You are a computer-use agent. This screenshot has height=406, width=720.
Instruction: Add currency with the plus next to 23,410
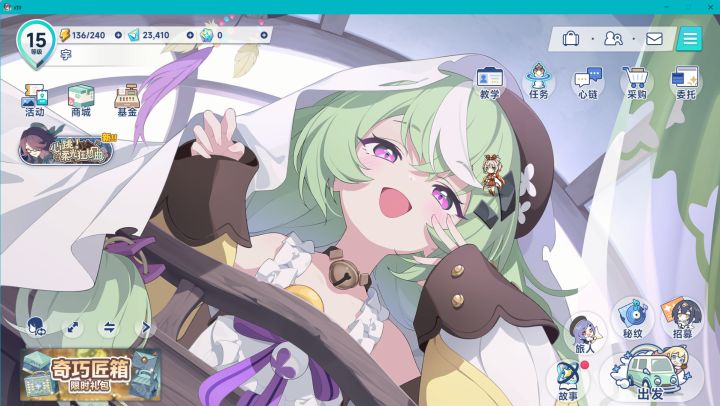click(x=190, y=35)
